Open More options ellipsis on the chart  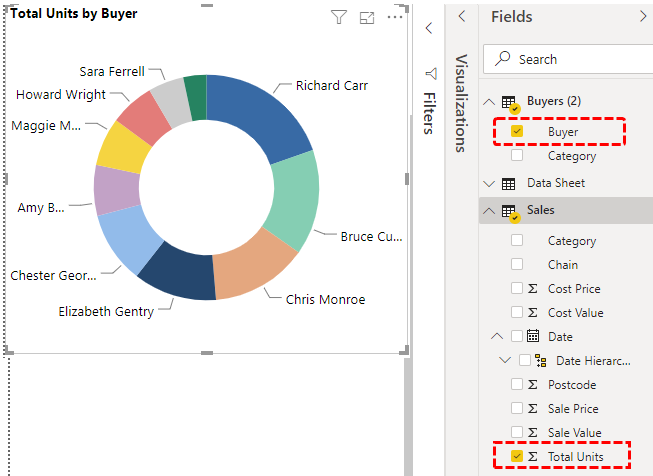coord(394,17)
